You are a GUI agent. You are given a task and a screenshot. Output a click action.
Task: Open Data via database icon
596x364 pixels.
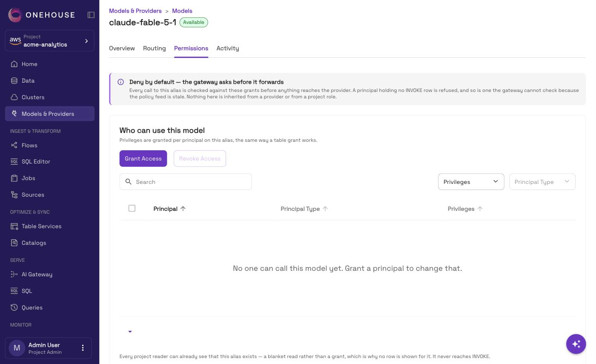point(14,80)
